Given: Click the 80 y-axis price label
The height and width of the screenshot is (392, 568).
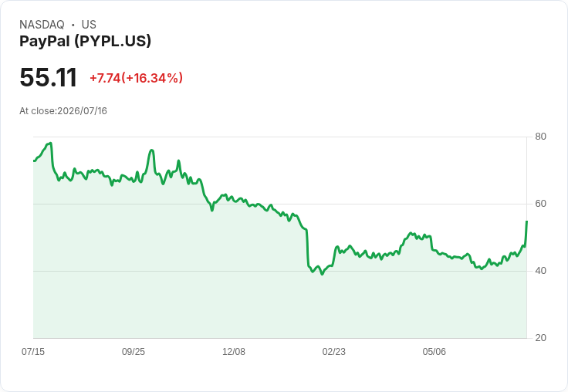Looking at the screenshot, I should pyautogui.click(x=540, y=137).
